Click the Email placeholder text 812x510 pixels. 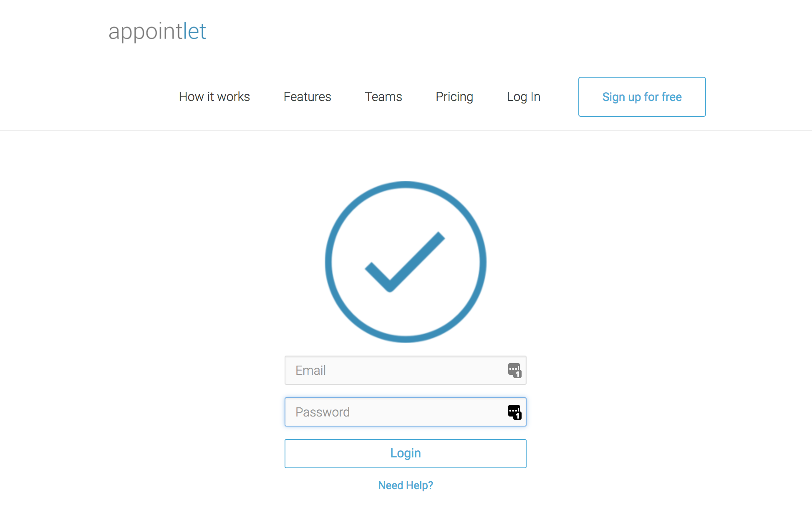310,370
